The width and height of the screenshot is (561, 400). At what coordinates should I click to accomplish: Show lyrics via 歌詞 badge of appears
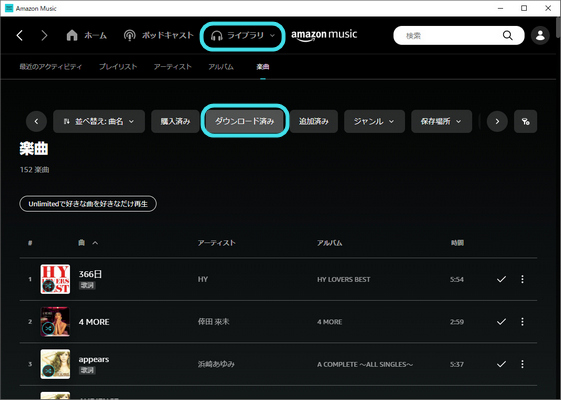[x=87, y=370]
